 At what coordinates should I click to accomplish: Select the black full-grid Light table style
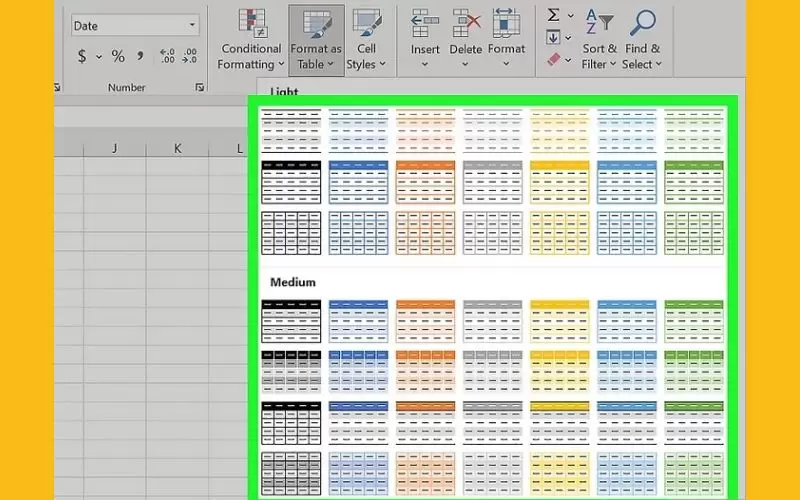pos(291,233)
